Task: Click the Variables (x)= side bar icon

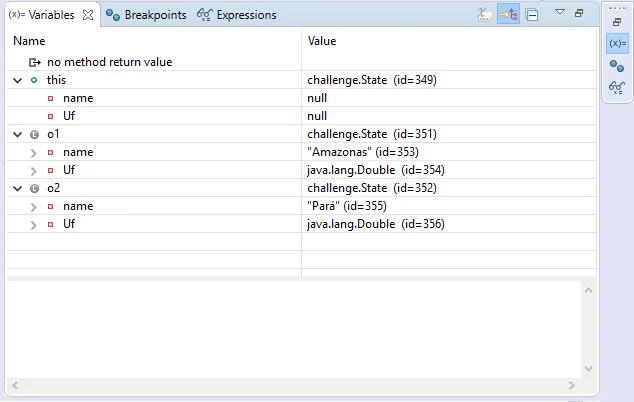Action: click(x=617, y=44)
